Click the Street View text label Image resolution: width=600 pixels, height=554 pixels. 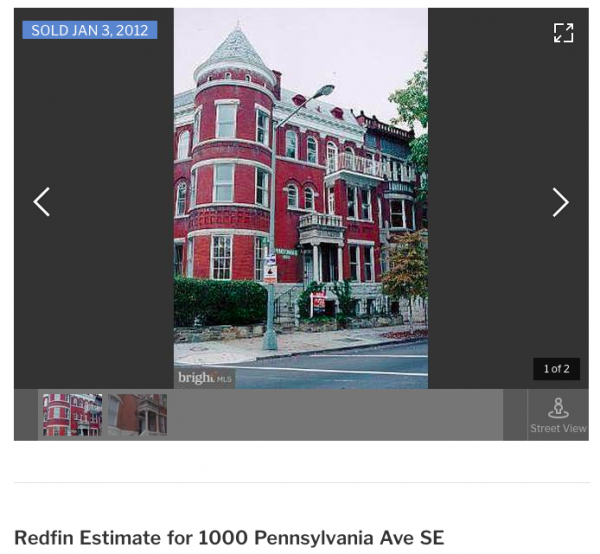pos(558,428)
